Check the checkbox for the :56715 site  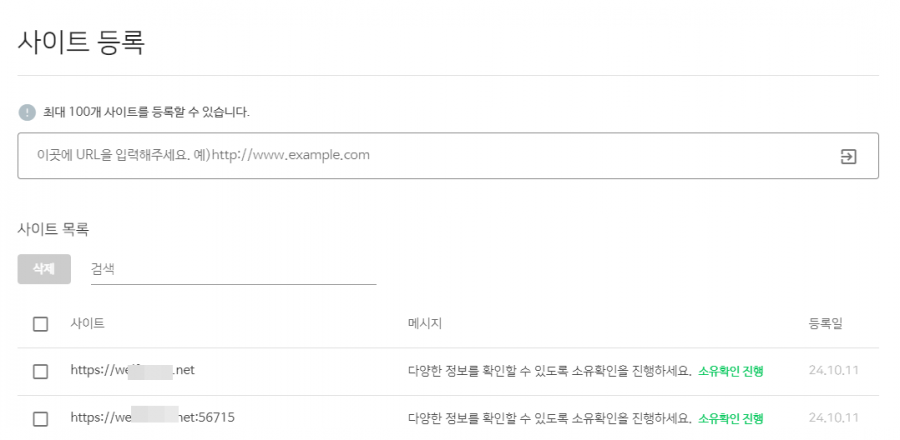(x=41, y=419)
